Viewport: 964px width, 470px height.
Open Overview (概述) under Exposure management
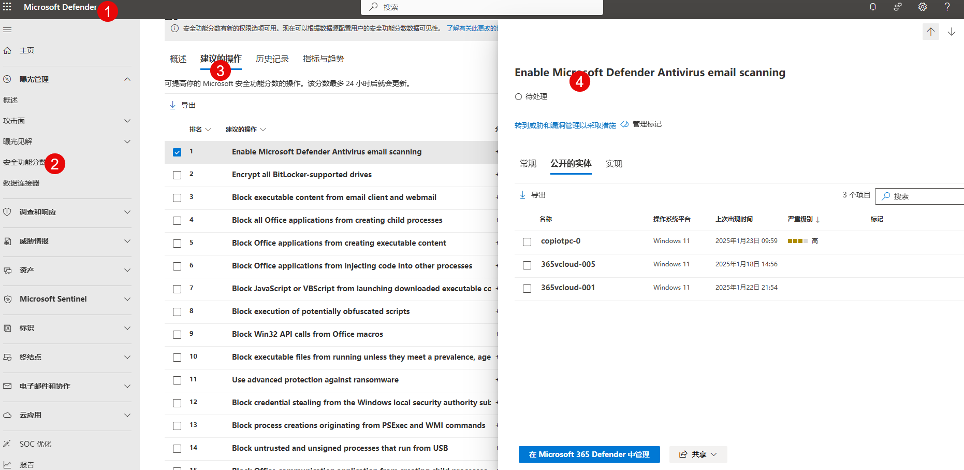[10, 100]
